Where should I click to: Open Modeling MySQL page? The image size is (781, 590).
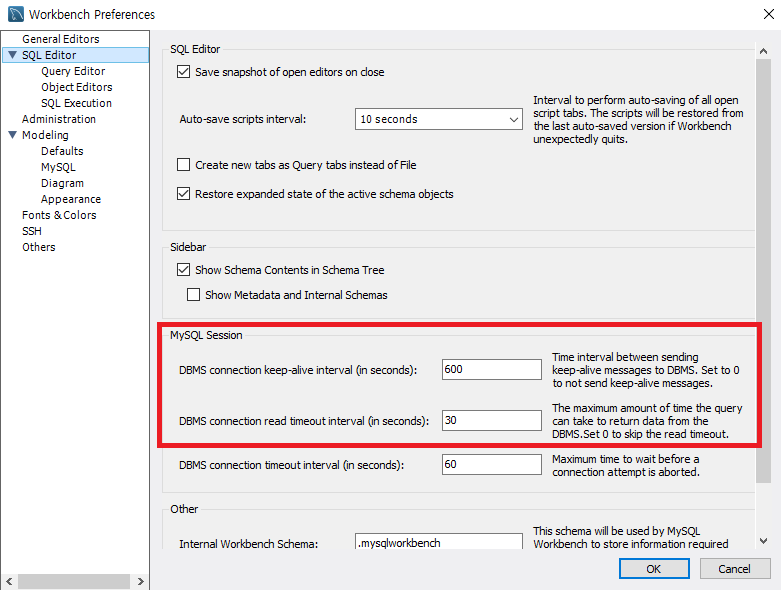pos(58,167)
